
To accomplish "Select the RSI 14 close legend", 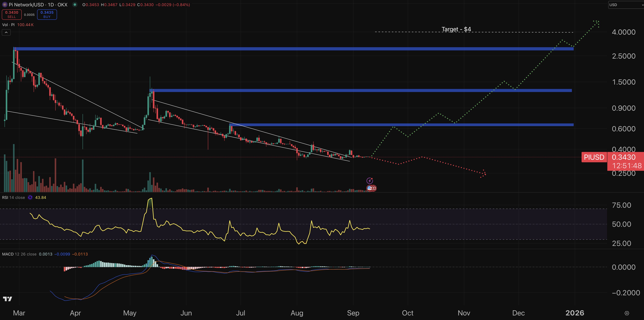I will [13, 197].
